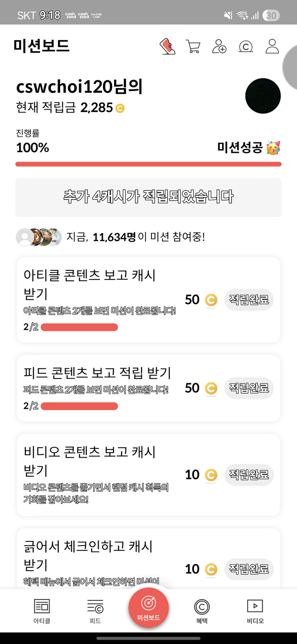Tap the red sneaker step-counter icon
This screenshot has height=644, width=297.
coord(167,47)
